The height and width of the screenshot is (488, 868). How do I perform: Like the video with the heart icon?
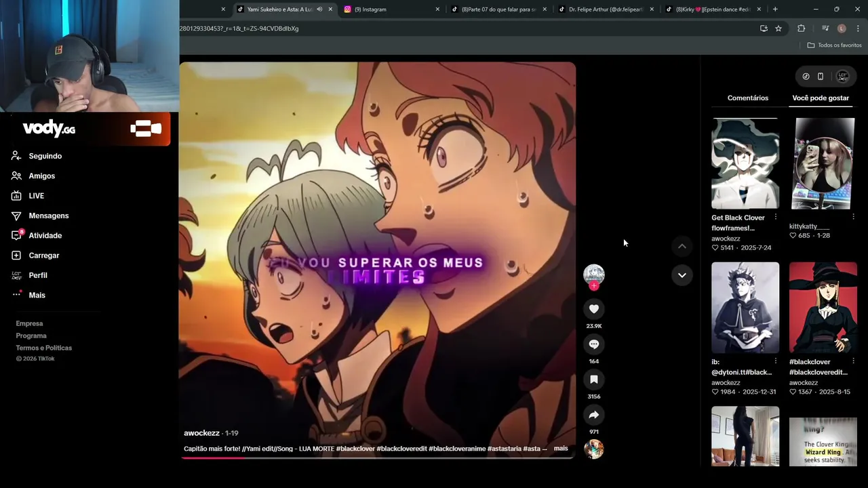(593, 309)
